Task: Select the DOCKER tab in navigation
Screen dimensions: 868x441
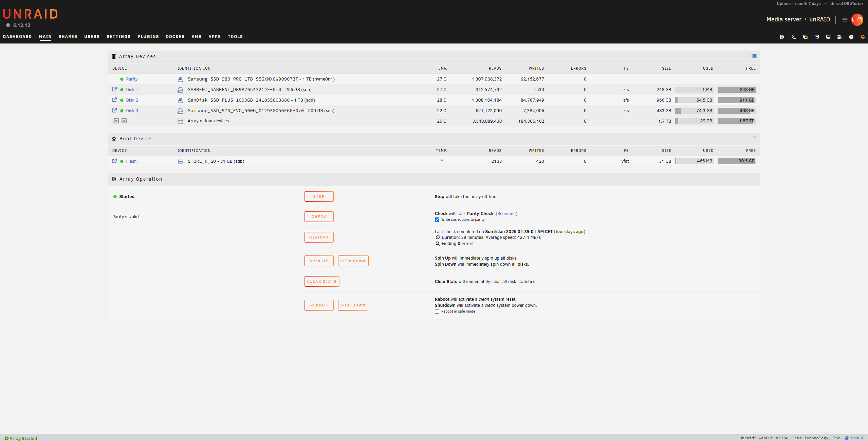Action: pos(175,36)
